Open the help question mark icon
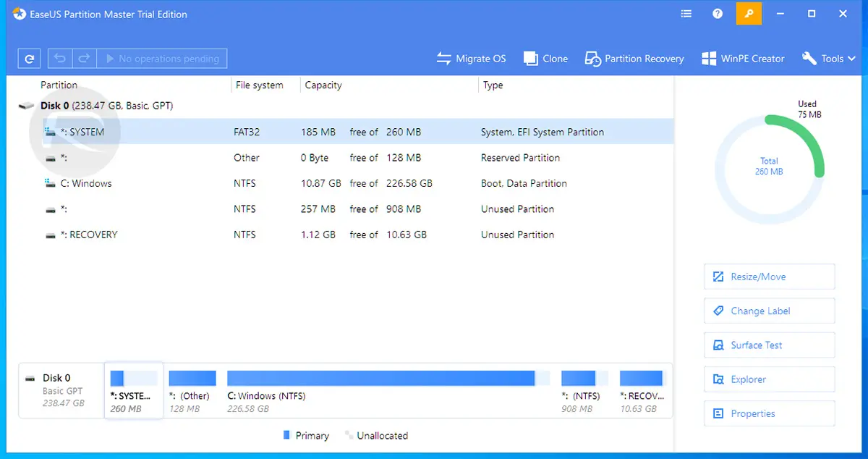This screenshot has height=459, width=868. (x=718, y=14)
